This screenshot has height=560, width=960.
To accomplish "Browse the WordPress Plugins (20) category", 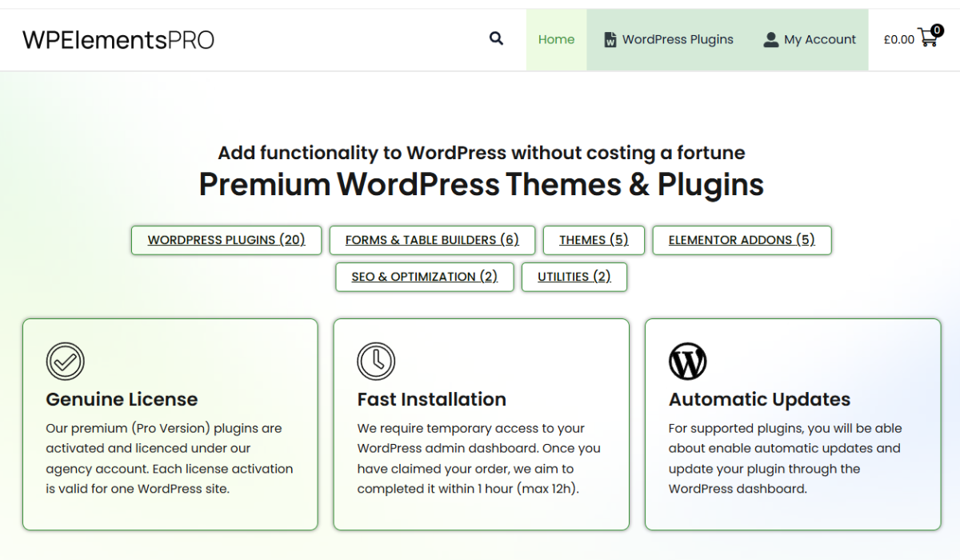I will pyautogui.click(x=226, y=240).
